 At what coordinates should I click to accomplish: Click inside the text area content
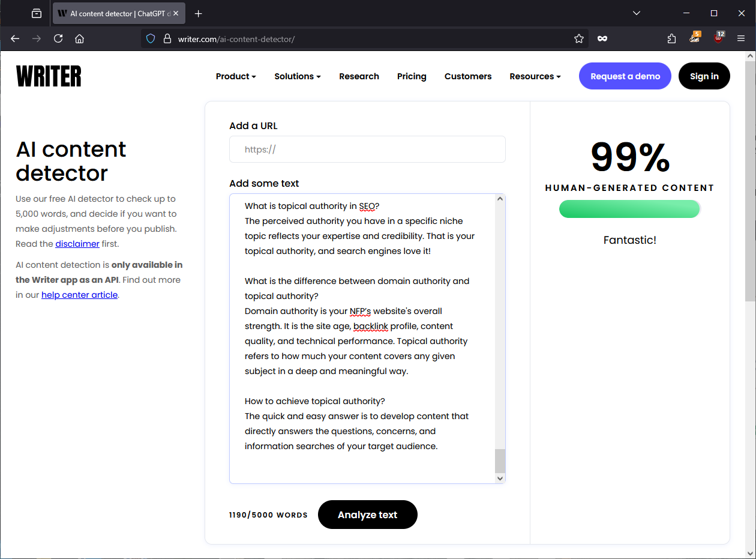362,338
